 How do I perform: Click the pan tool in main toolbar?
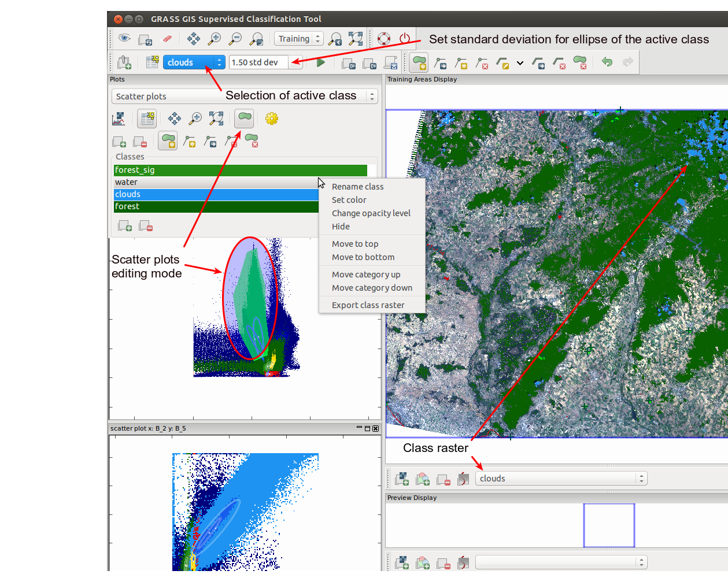193,39
